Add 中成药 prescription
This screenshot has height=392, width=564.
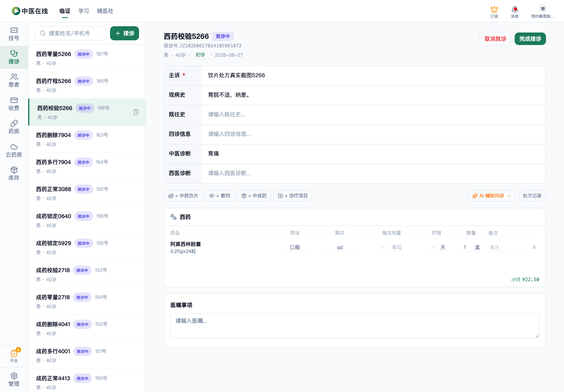254,196
